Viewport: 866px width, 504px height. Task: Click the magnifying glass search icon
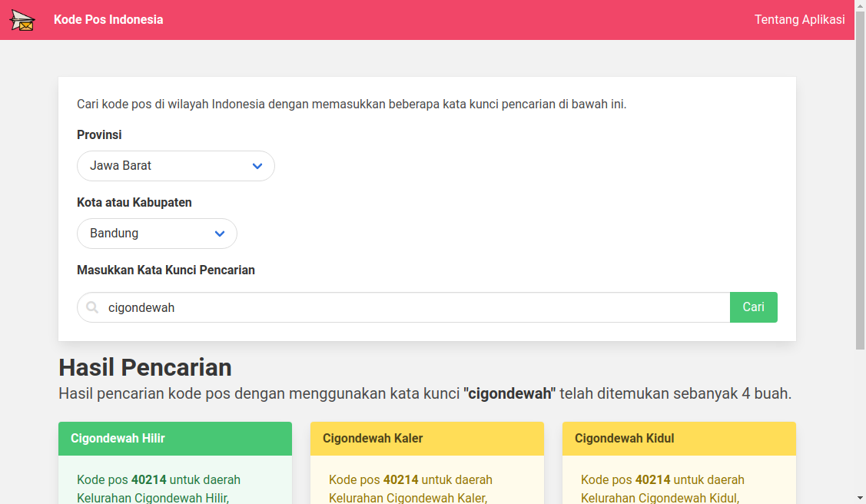pos(91,307)
